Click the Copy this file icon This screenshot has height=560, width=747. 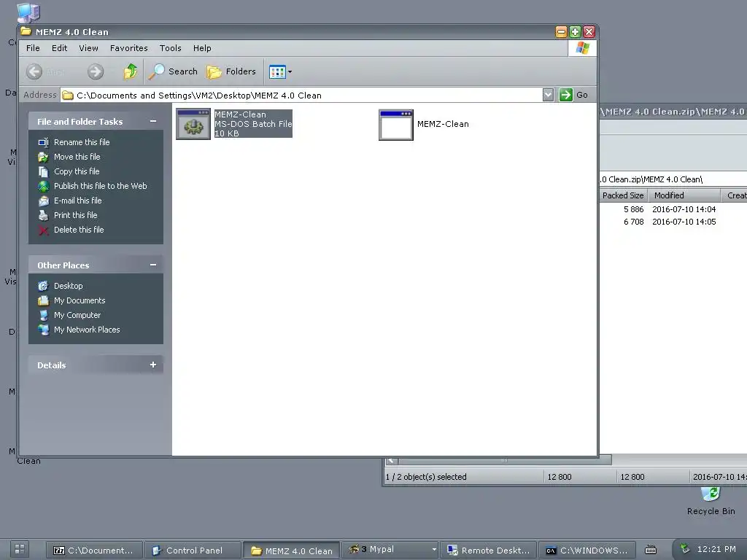click(x=43, y=171)
